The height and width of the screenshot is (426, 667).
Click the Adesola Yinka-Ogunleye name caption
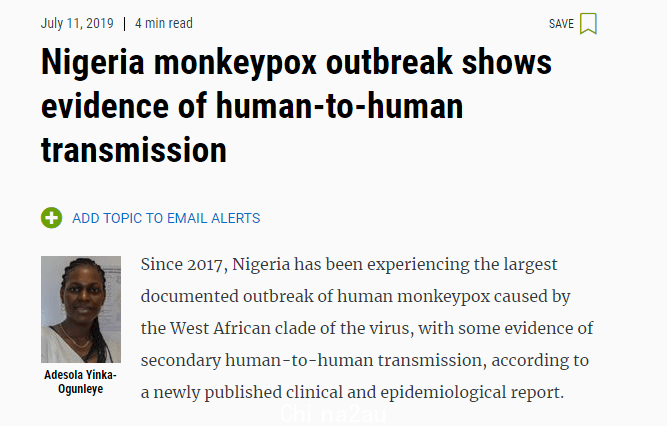[80, 382]
